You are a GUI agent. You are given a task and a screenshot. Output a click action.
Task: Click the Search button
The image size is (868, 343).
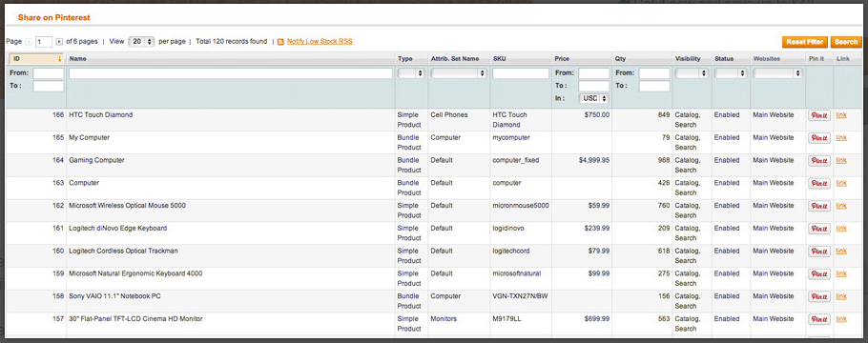click(x=846, y=42)
